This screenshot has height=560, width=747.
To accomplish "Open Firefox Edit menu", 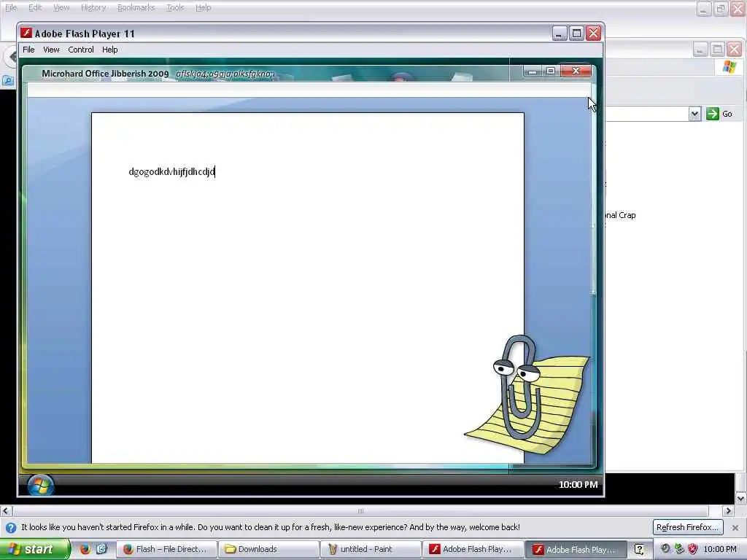I will [x=35, y=7].
